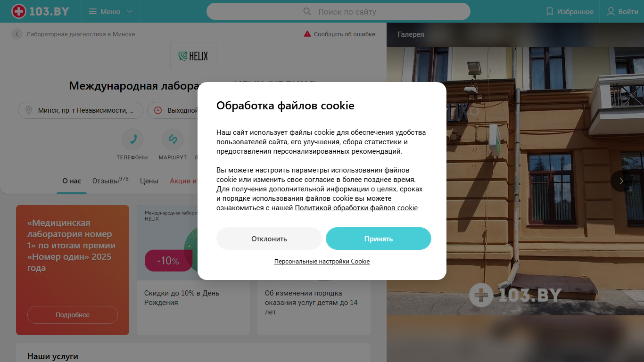
Task: Click Подробнее on the red banner
Action: (x=73, y=315)
